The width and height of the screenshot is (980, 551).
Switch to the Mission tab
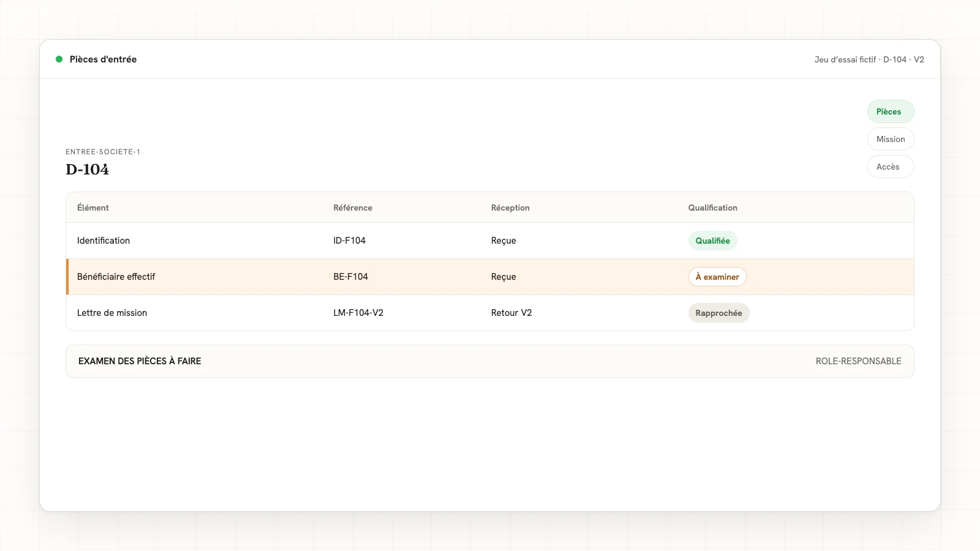(891, 139)
